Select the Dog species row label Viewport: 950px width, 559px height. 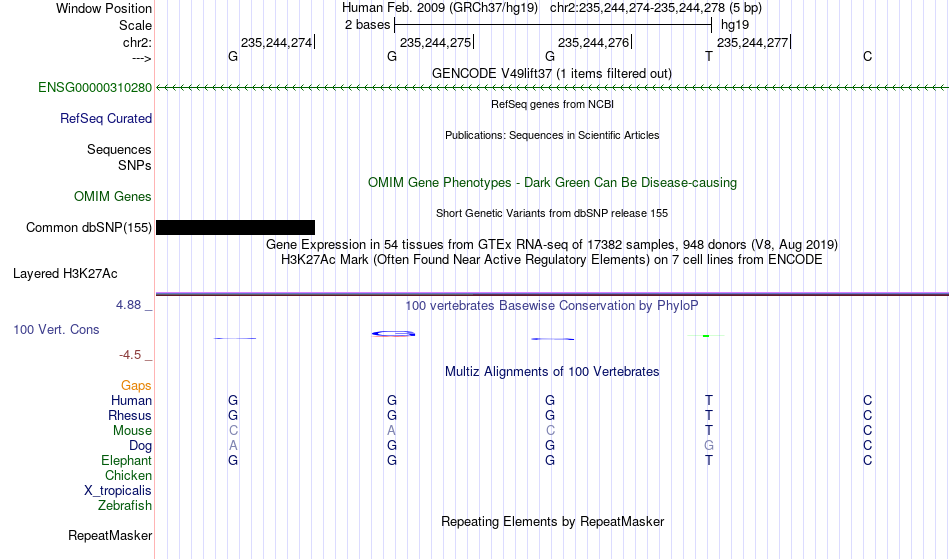tap(141, 446)
